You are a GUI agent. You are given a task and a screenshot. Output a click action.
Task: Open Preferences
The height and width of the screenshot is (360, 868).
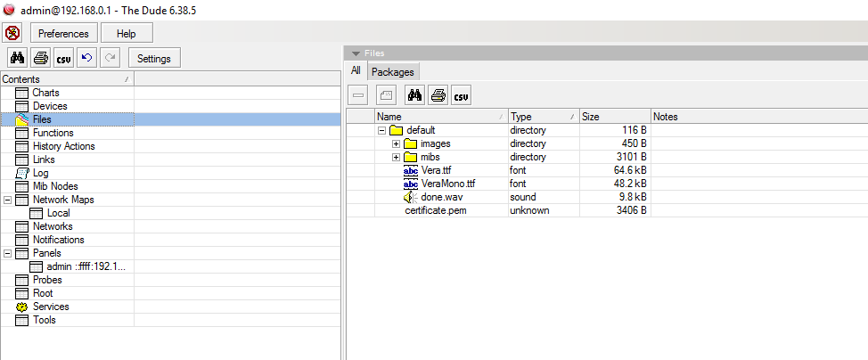[x=63, y=33]
